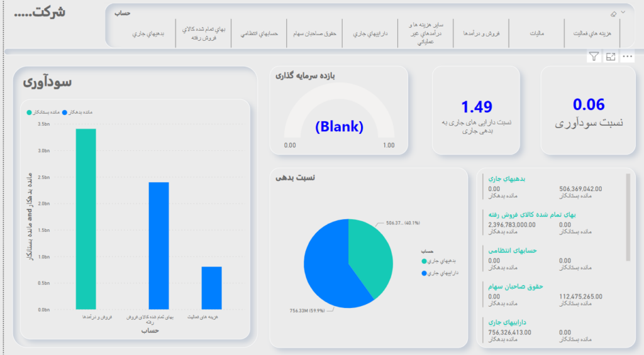The image size is (644, 355).
Task: Click the 1.49 current ratio card
Action: pos(476,111)
